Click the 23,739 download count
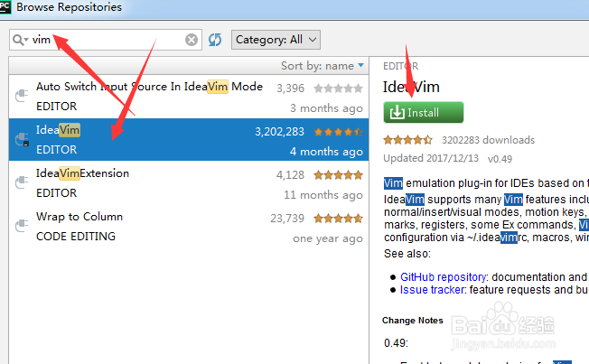Viewport: 589px width, 364px height. pos(287,219)
